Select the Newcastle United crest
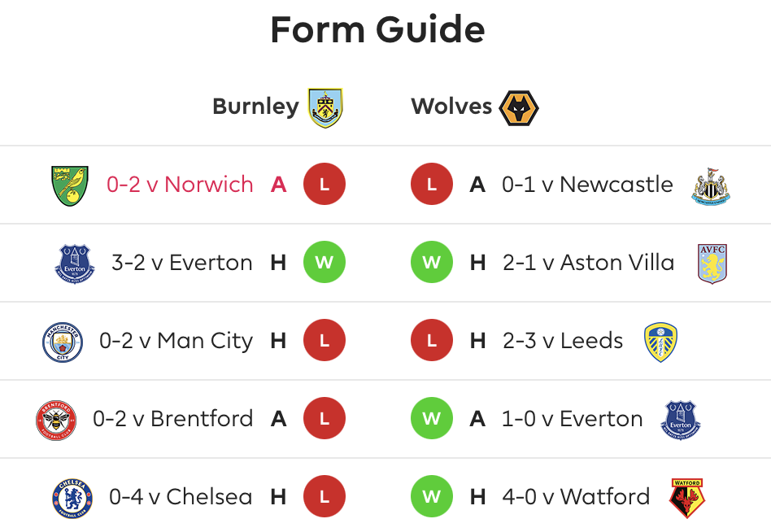The width and height of the screenshot is (771, 532). click(711, 186)
